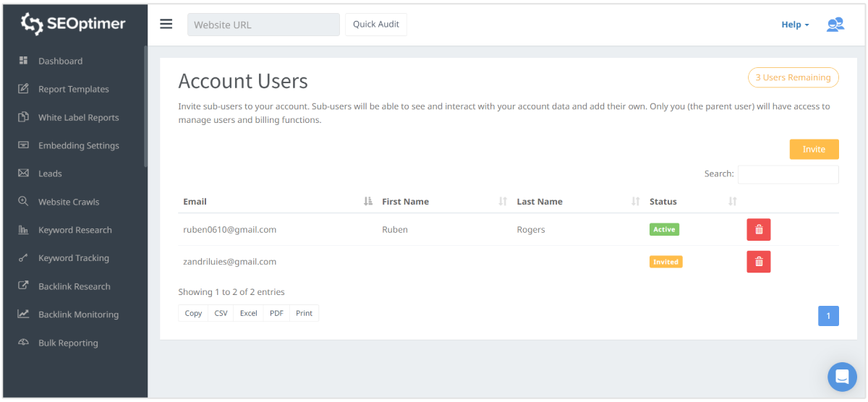Focus the Search input field
The image size is (868, 402).
pyautogui.click(x=788, y=174)
